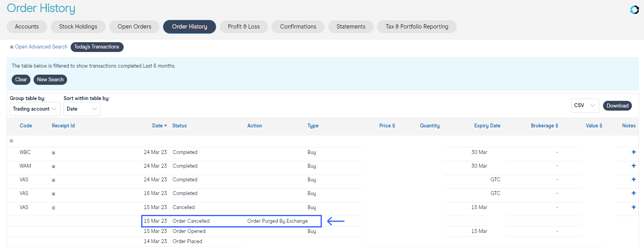Click the Download button
The height and width of the screenshot is (247, 644).
point(617,106)
